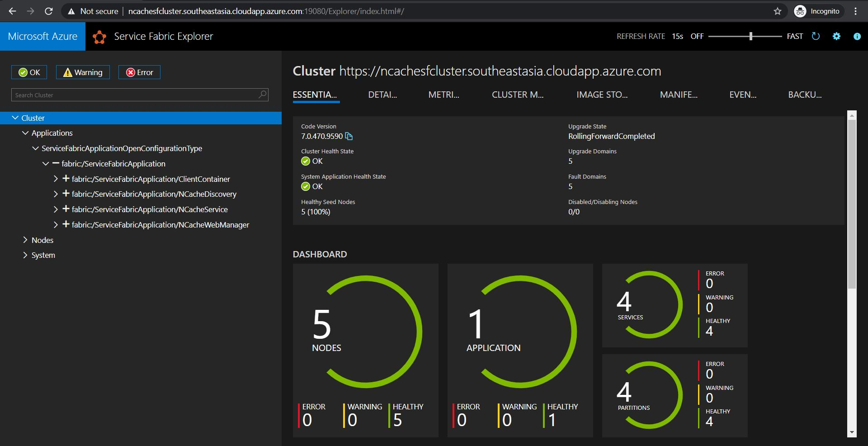This screenshot has width=868, height=446.
Task: Click the scrollbar up arrow
Action: (x=852, y=115)
